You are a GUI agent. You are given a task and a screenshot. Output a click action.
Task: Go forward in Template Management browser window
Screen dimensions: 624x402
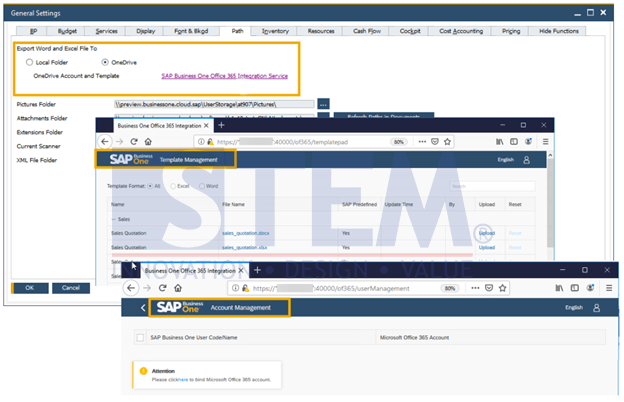[119, 142]
